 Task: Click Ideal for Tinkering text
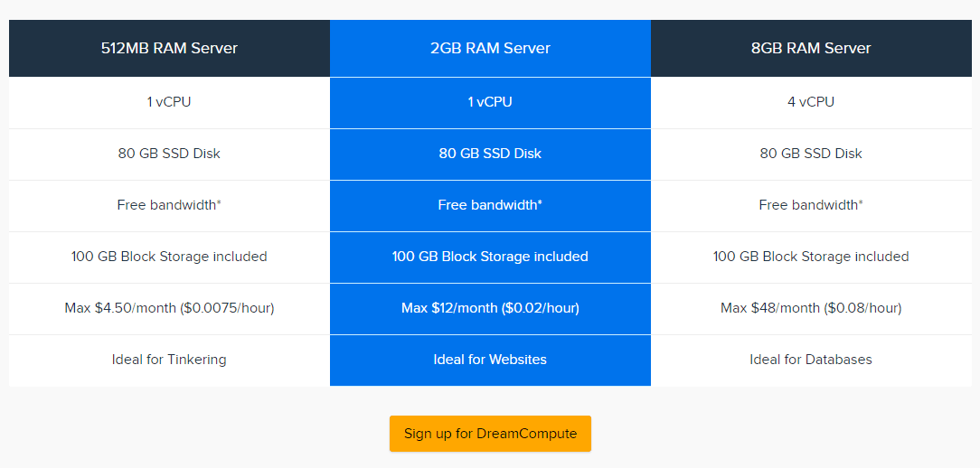[169, 360]
